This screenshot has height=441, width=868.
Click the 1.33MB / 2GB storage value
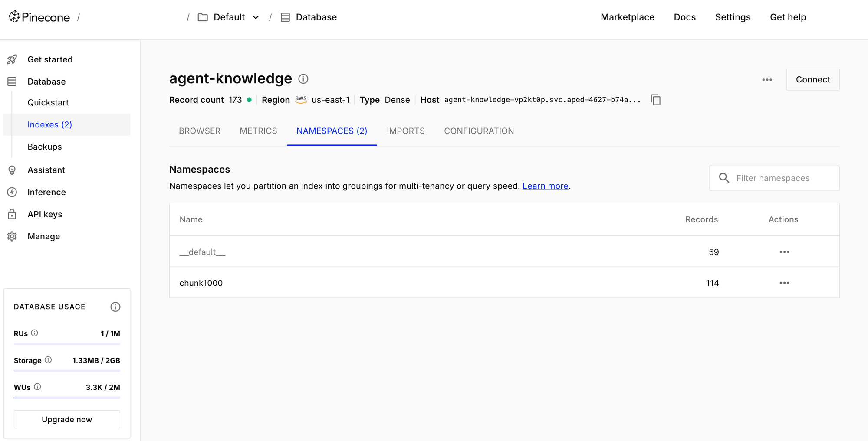pyautogui.click(x=96, y=360)
